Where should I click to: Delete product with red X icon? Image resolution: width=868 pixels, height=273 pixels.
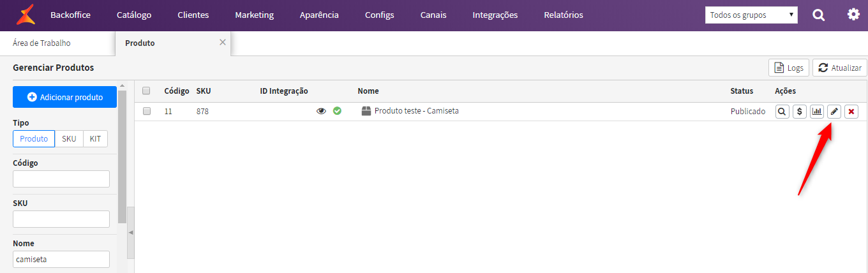(851, 112)
